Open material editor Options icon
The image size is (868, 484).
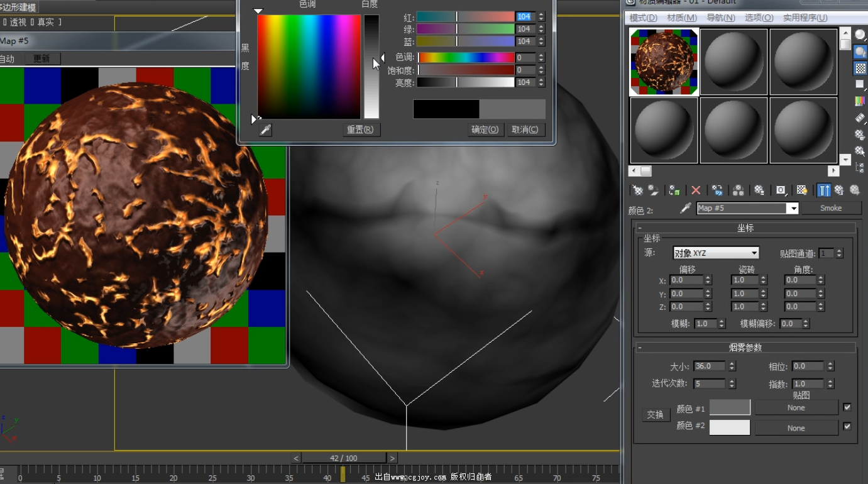(x=860, y=135)
